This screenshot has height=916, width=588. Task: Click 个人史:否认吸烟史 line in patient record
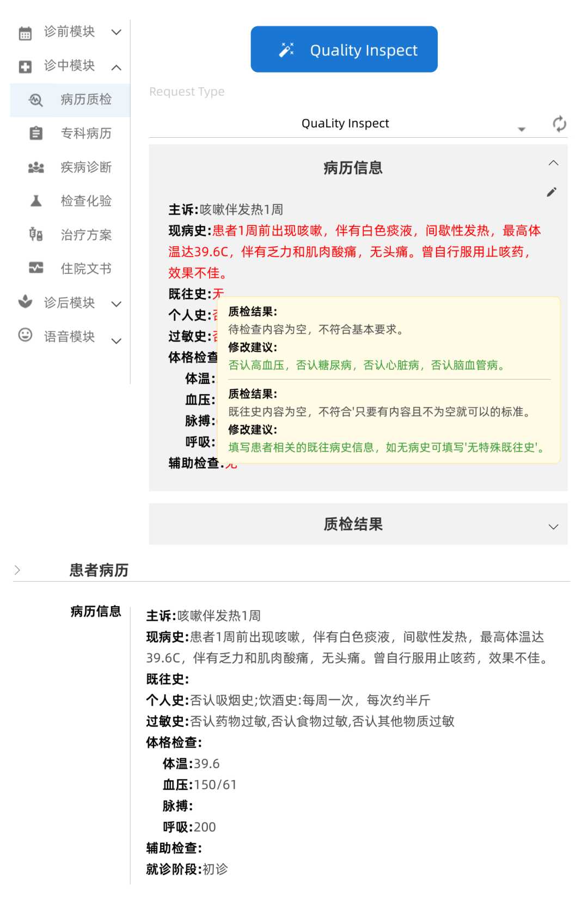point(288,700)
